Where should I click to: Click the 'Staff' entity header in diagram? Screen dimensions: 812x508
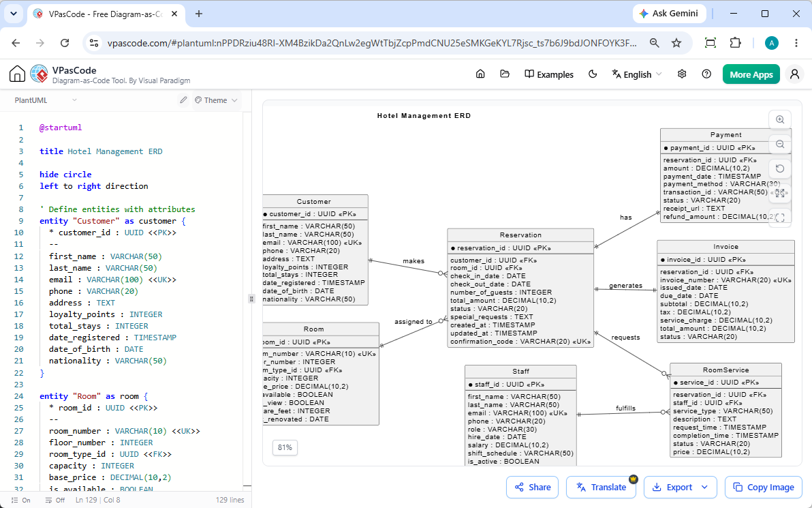pyautogui.click(x=520, y=371)
